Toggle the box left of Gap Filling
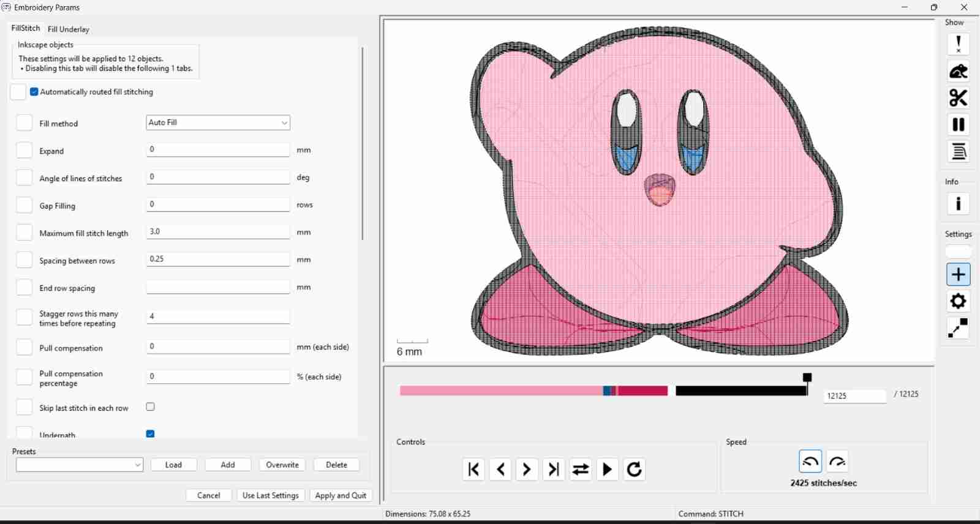The image size is (980, 524). pyautogui.click(x=24, y=205)
